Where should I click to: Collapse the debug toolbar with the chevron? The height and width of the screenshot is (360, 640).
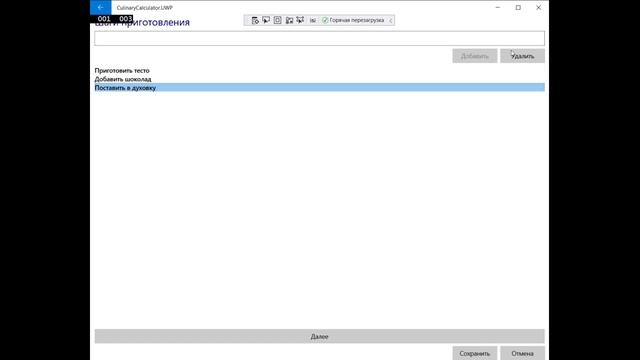pos(391,20)
